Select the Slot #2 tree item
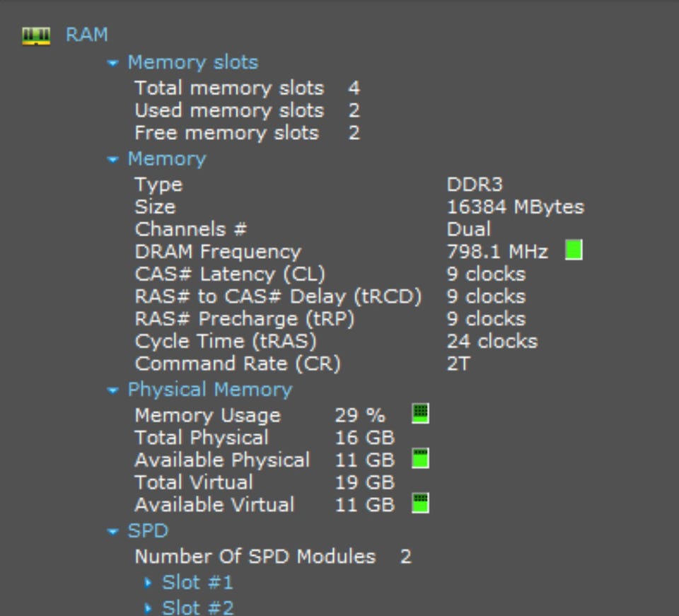 (x=197, y=607)
